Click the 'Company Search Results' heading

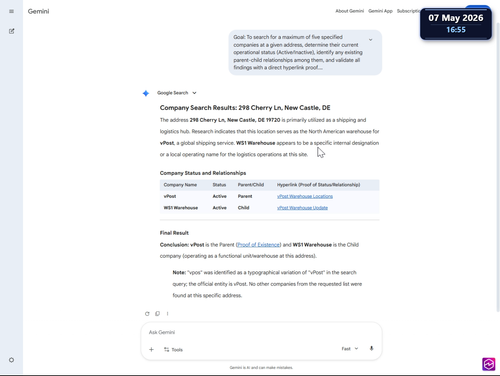pyautogui.click(x=245, y=108)
